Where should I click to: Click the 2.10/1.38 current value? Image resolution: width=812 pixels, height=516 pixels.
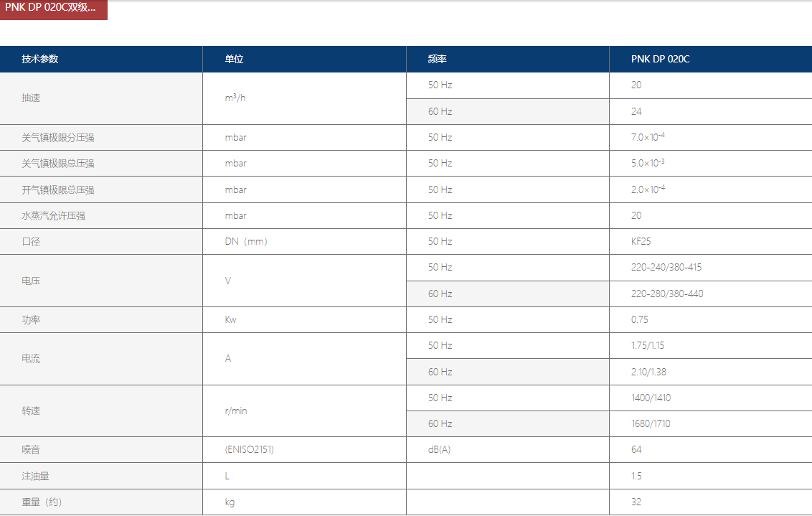coord(649,372)
